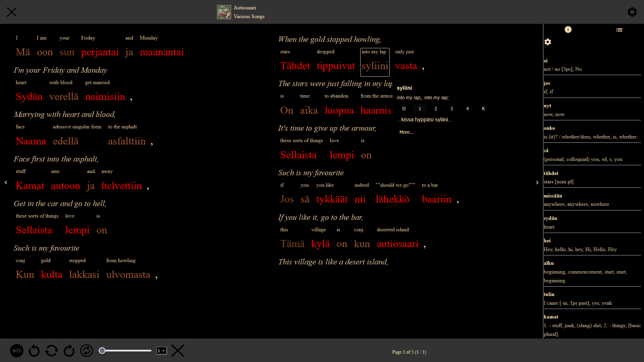Adjust the playback position slider
644x362 pixels.
[x=125, y=351]
